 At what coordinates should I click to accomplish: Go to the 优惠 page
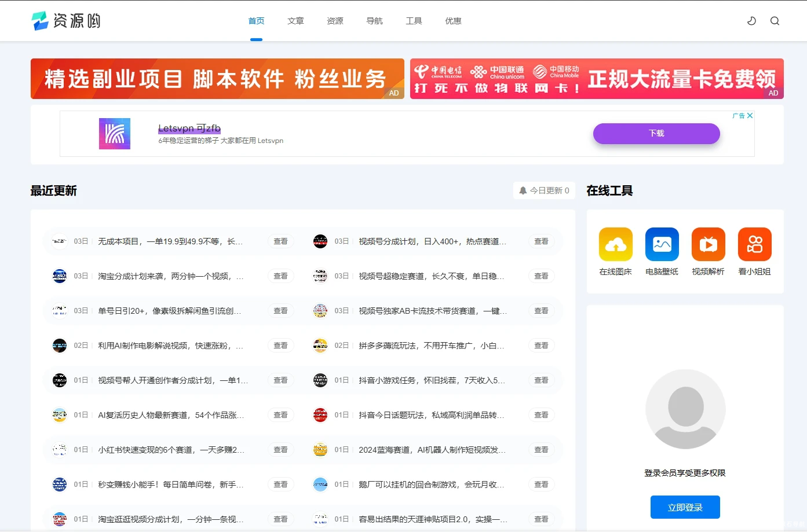point(453,21)
